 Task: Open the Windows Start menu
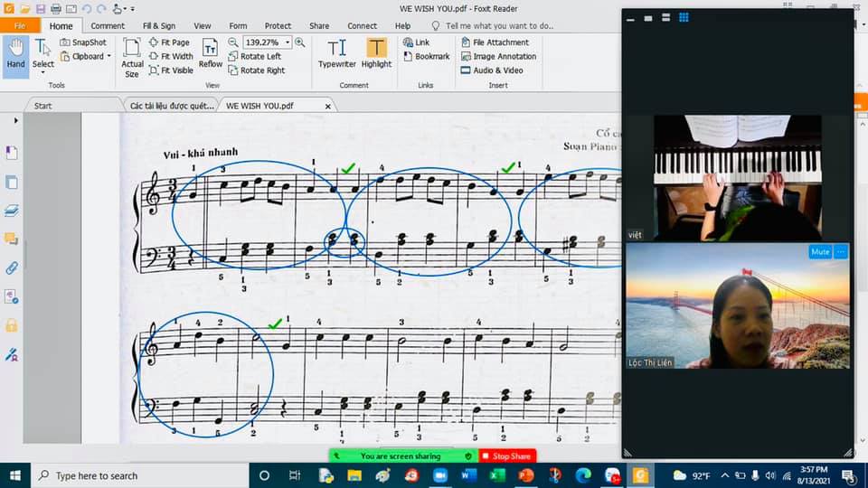(15, 475)
